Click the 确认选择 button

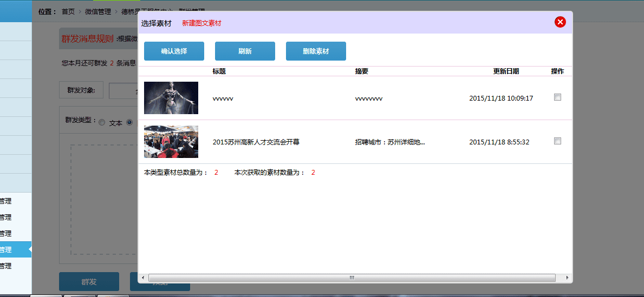tap(174, 51)
